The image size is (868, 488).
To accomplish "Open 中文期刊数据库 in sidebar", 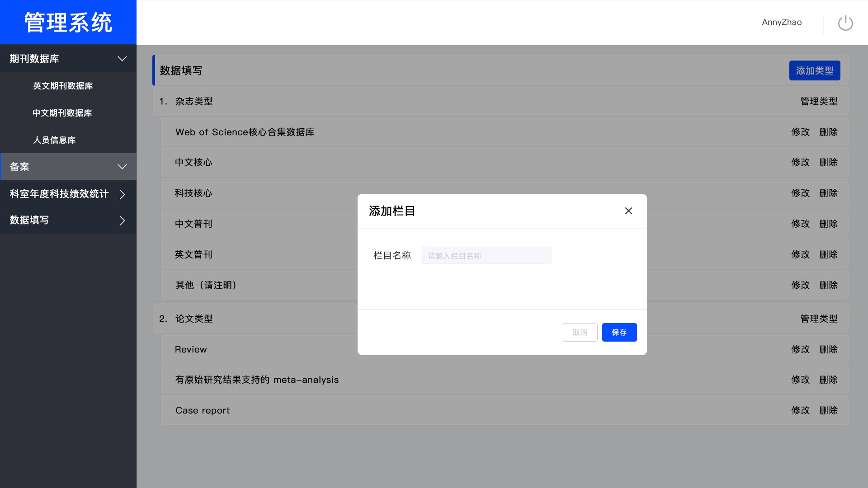I will (x=62, y=113).
